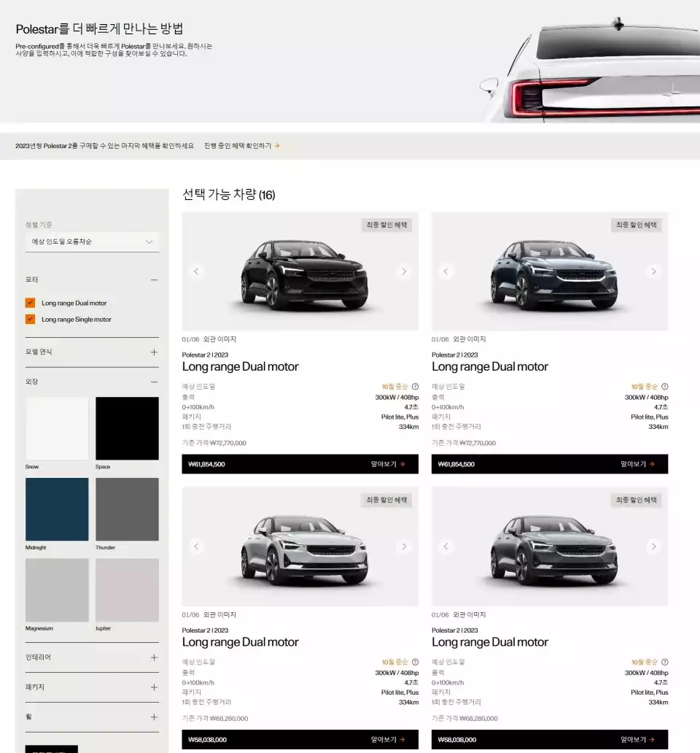Click 최종 할인 혜택 badge on black car
Screen dimensions: 700x753
tap(386, 225)
